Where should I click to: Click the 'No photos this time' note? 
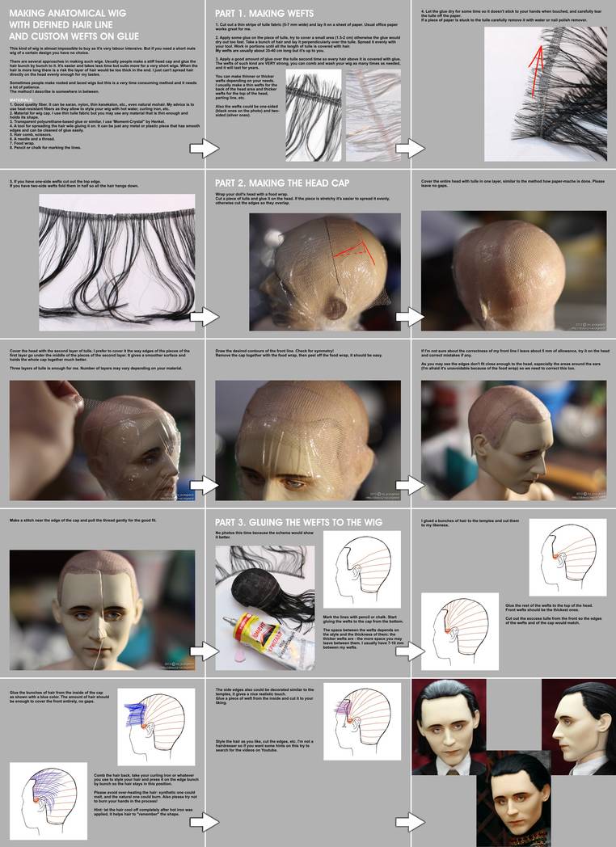click(x=264, y=535)
